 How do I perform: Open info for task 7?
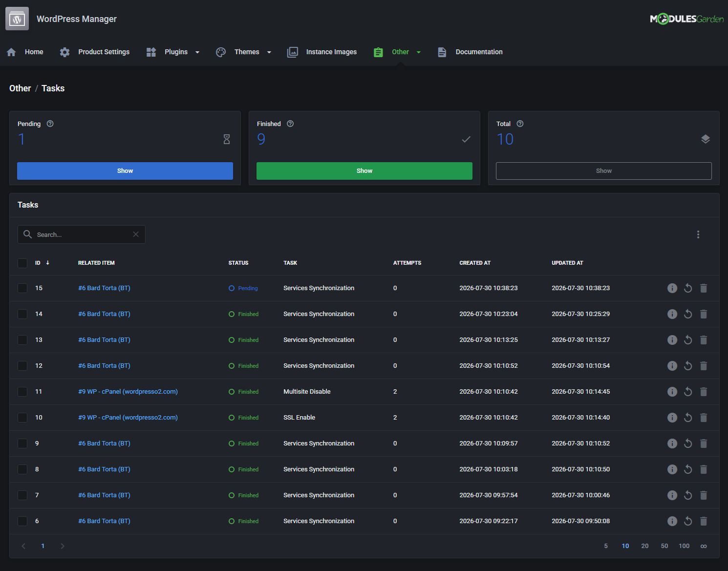672,495
